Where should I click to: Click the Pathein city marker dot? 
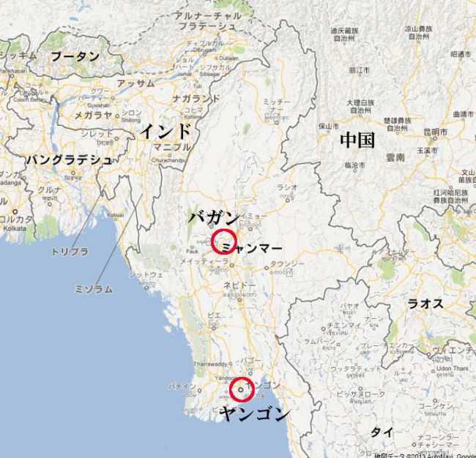pyautogui.click(x=199, y=391)
